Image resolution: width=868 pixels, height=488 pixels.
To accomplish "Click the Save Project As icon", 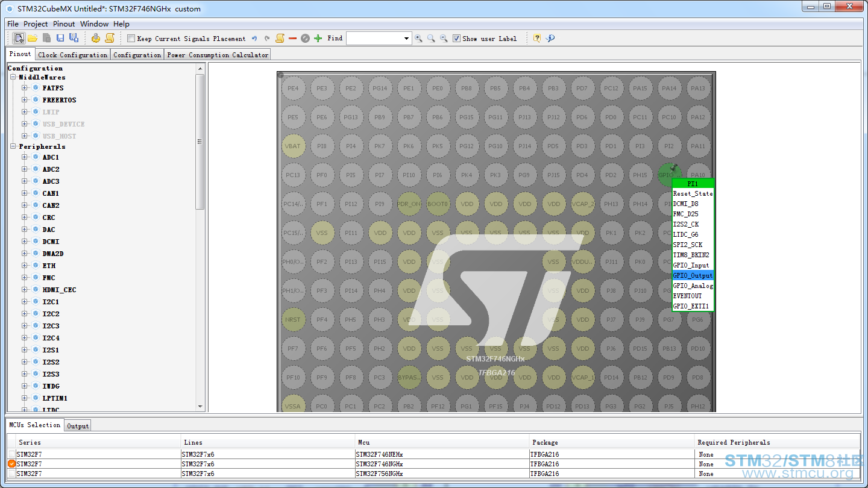I will pyautogui.click(x=74, y=38).
